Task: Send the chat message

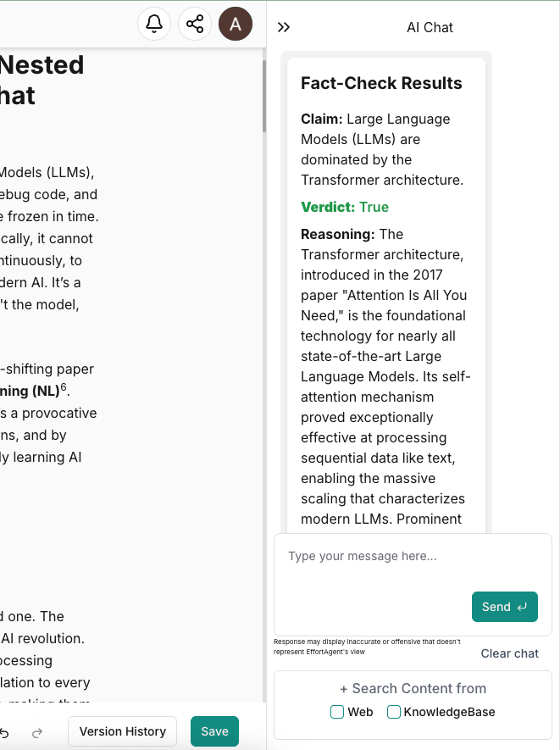Action: (504, 607)
